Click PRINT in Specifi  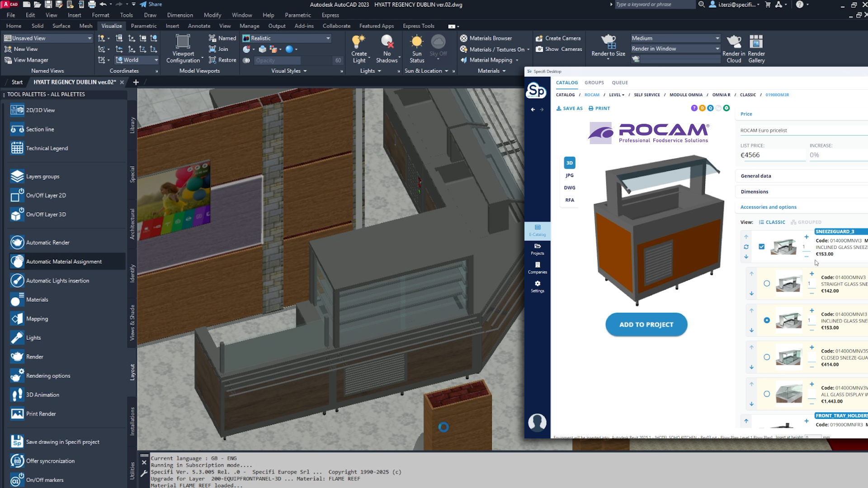click(x=599, y=108)
